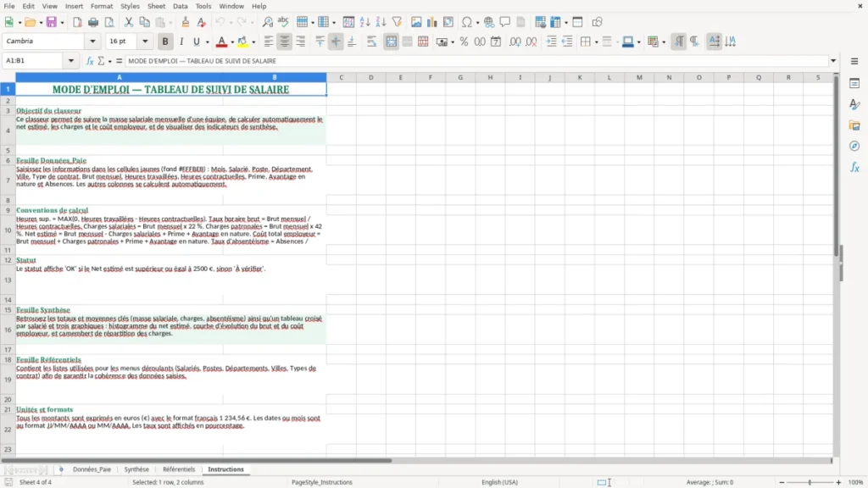Click the zoom in plus button

tap(838, 482)
